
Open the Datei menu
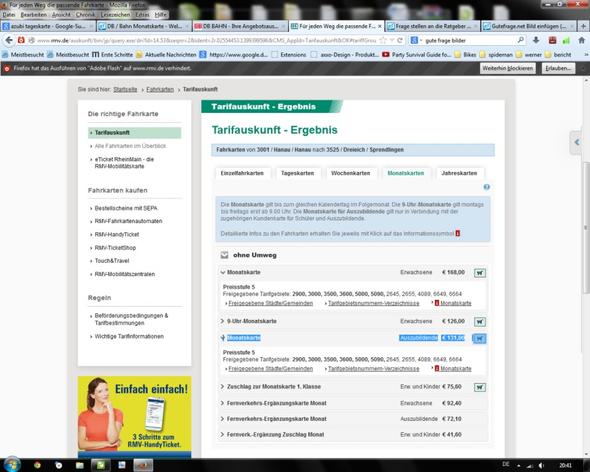pos(9,15)
